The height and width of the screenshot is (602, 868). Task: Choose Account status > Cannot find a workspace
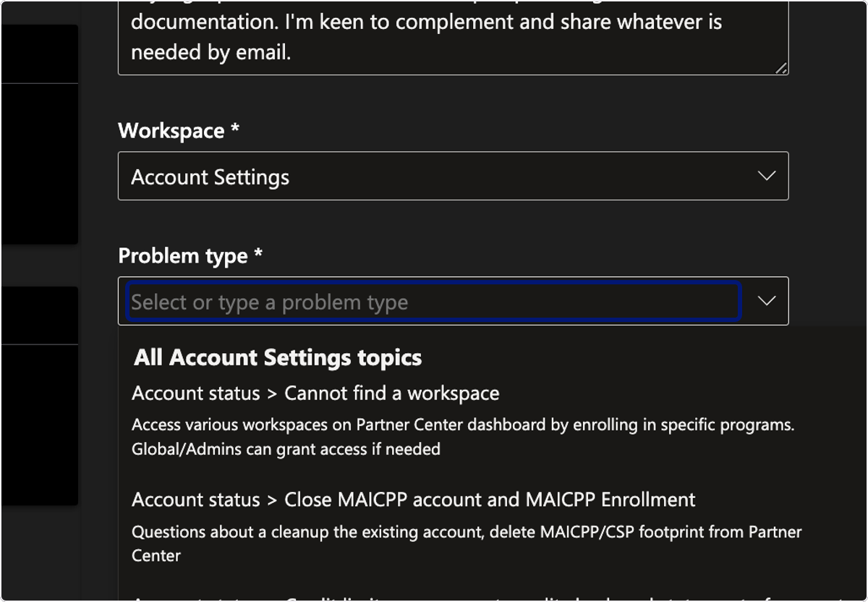click(315, 394)
